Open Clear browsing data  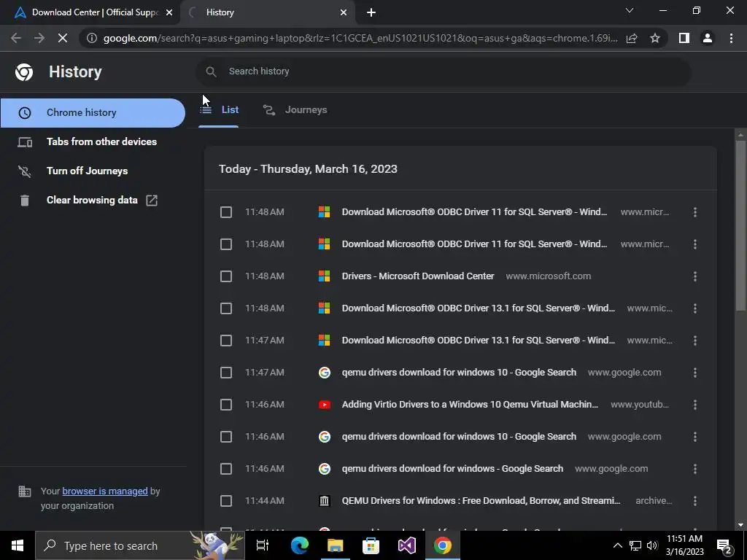(x=93, y=200)
